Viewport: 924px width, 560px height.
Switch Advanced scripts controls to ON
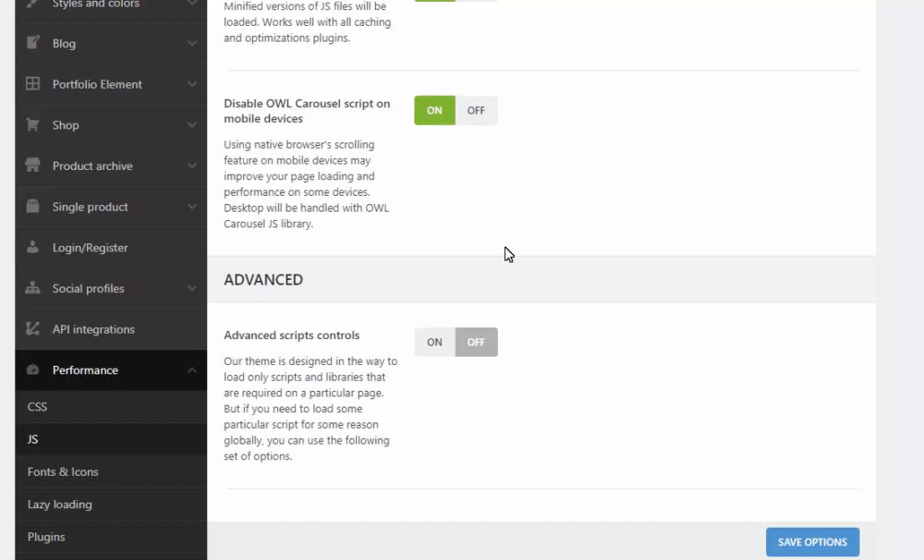434,342
